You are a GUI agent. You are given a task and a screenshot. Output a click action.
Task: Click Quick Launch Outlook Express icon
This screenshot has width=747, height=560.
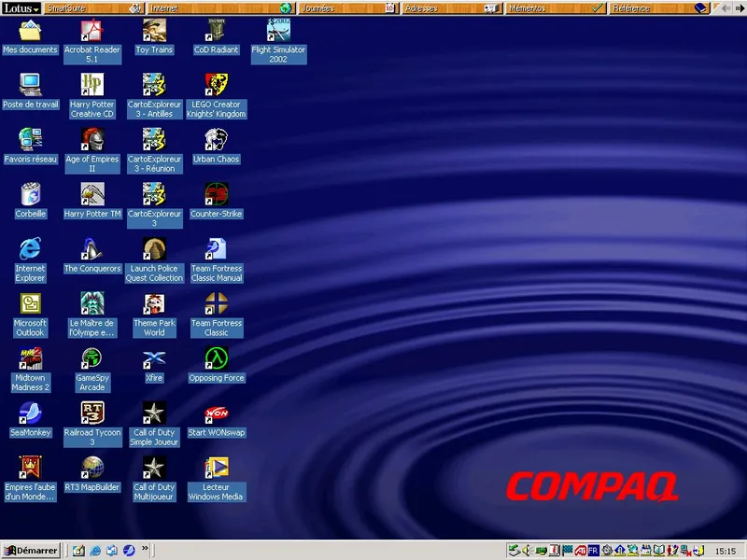click(112, 551)
